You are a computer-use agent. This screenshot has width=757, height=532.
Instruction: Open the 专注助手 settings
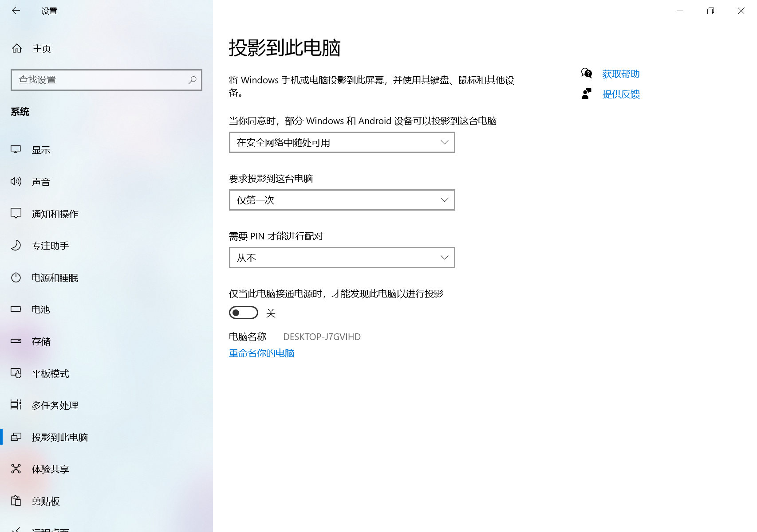pyautogui.click(x=49, y=245)
